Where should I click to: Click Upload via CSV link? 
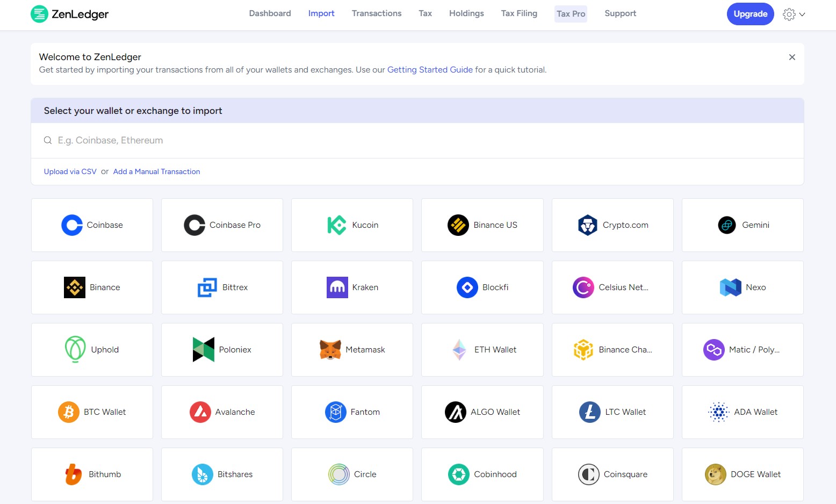tap(70, 171)
